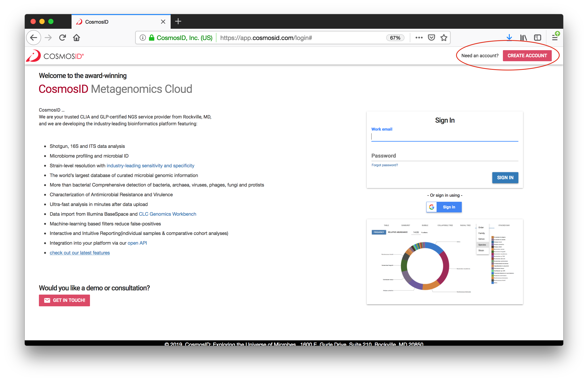Screen dimensions: 588x381
Task: Click the GET IN TOUCH button
Action: (64, 300)
